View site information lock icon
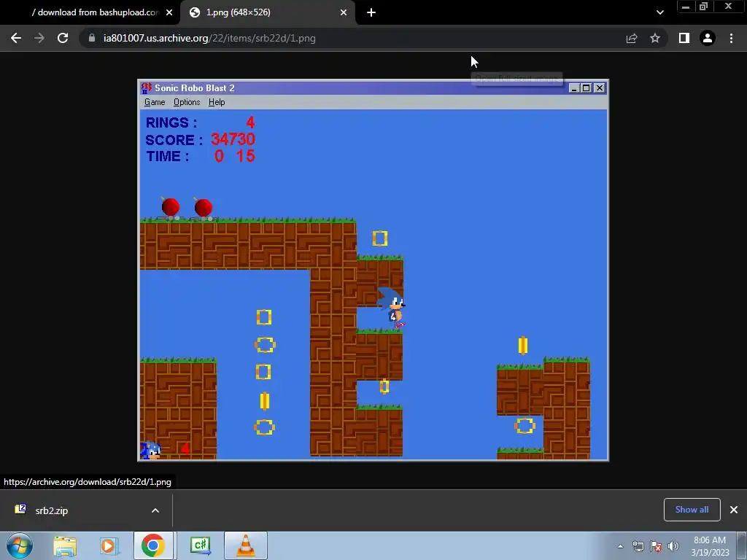 tap(92, 38)
